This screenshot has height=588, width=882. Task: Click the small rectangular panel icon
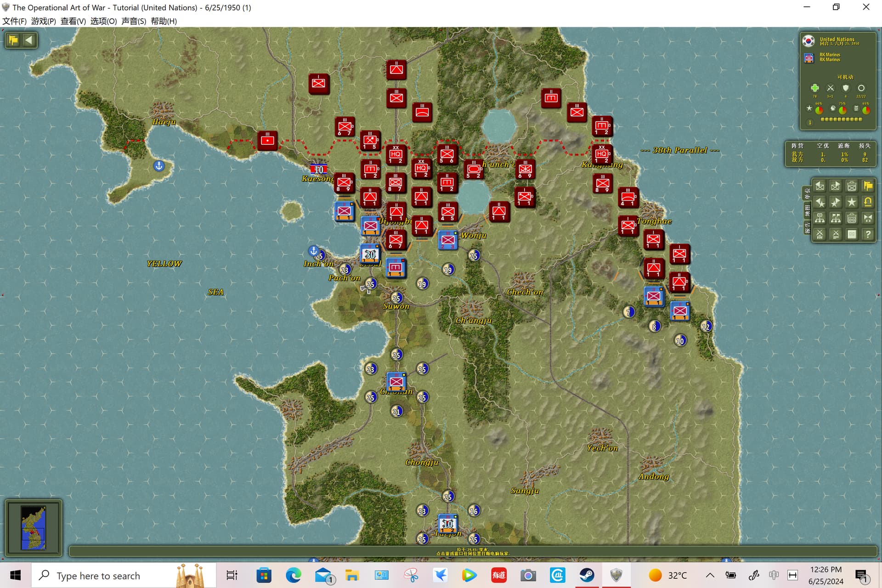(852, 234)
